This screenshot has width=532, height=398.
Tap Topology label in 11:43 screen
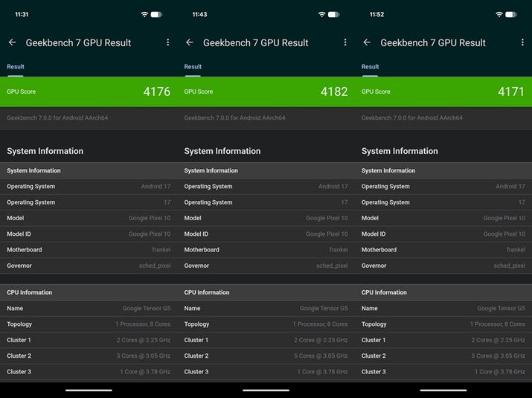click(x=196, y=324)
